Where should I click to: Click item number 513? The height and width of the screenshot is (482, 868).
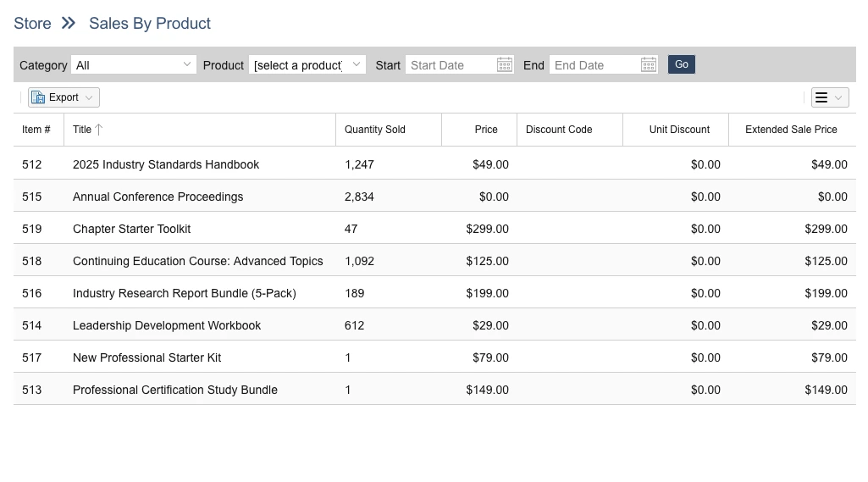point(31,390)
